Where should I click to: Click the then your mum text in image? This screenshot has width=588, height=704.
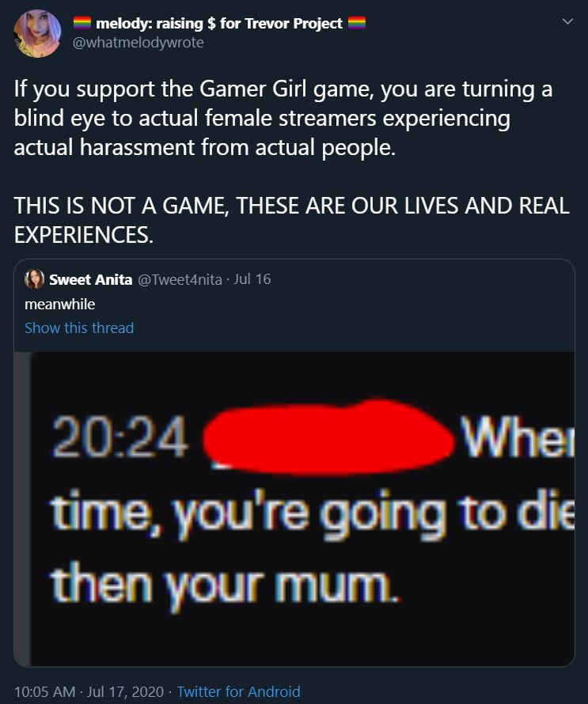pyautogui.click(x=225, y=586)
